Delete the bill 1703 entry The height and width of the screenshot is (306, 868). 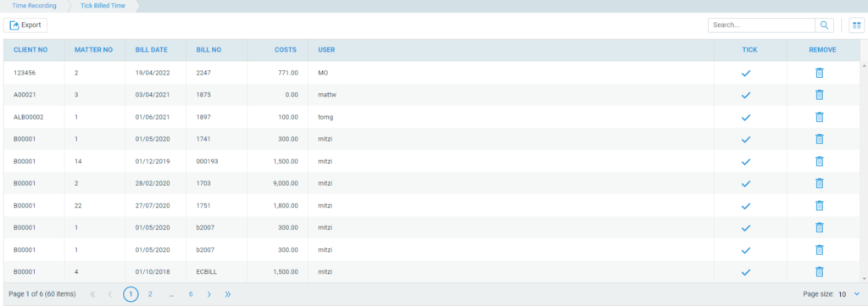pyautogui.click(x=820, y=183)
